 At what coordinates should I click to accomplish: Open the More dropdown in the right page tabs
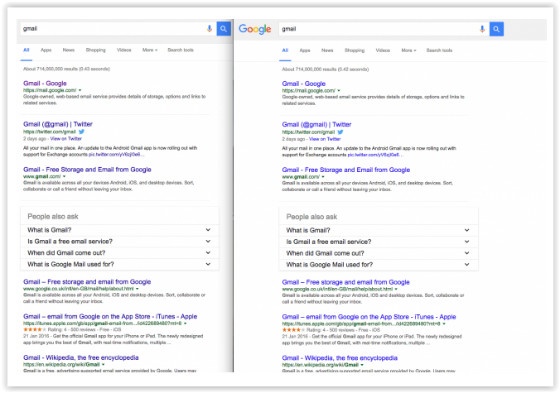click(409, 50)
